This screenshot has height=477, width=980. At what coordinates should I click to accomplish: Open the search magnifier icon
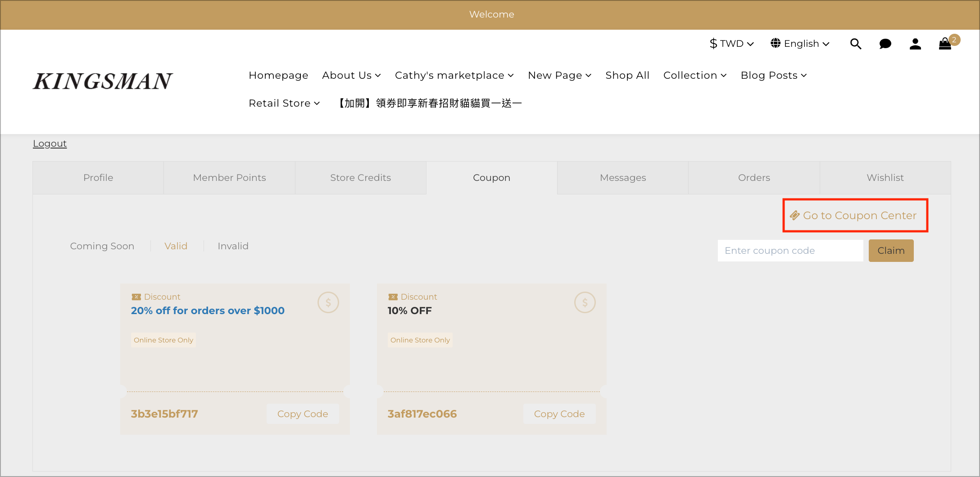(856, 44)
